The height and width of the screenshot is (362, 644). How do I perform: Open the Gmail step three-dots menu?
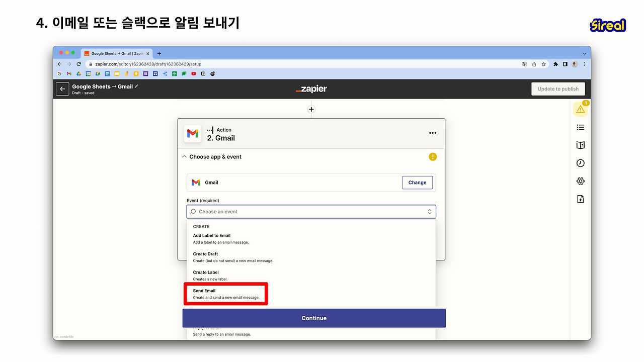click(x=433, y=133)
